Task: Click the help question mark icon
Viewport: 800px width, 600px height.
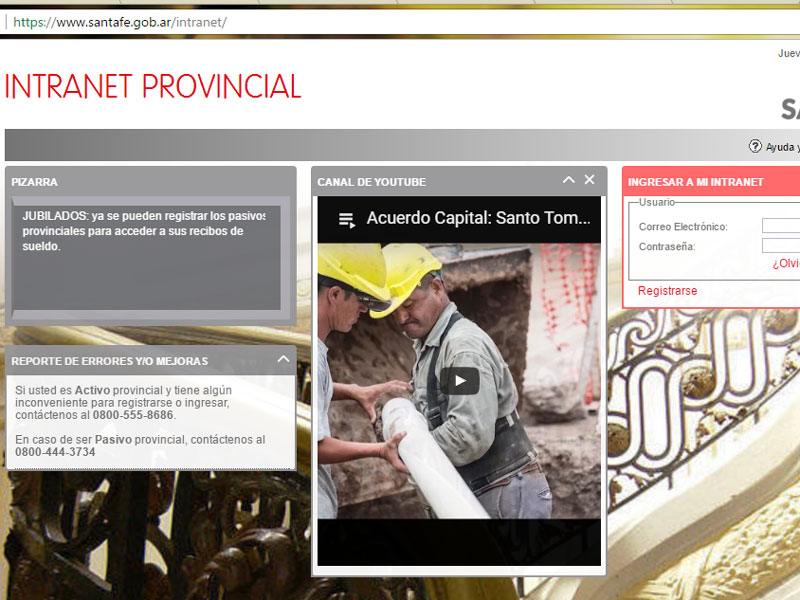Action: [x=755, y=146]
